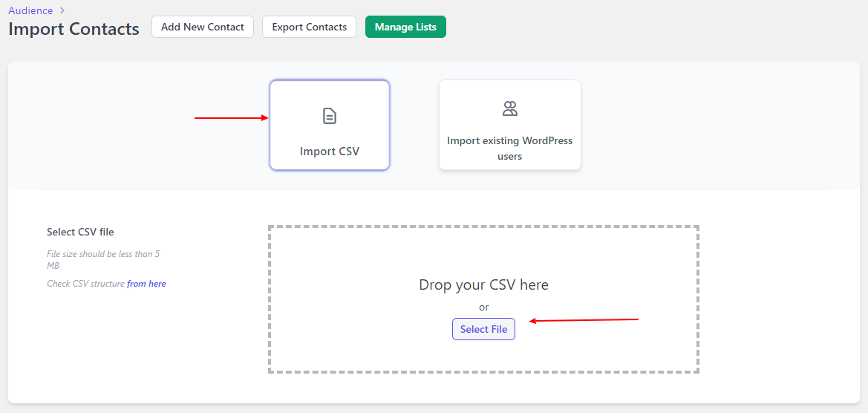
Task: Go back to the Audience breadcrumb
Action: [x=30, y=10]
